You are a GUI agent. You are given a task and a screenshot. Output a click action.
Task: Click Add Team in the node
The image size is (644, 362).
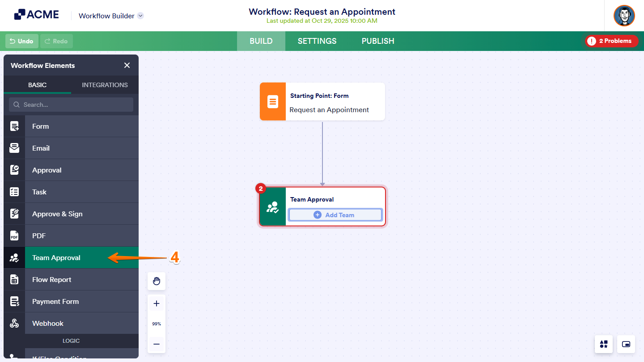tap(335, 215)
